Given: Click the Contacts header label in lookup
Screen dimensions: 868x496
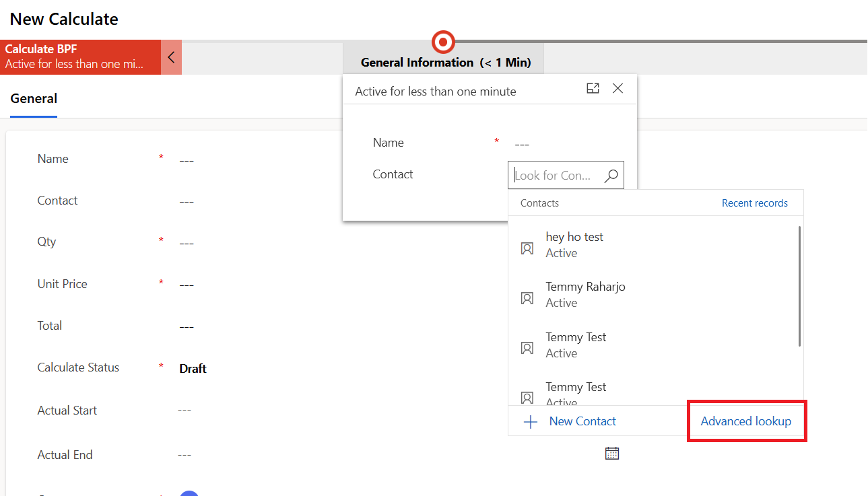Looking at the screenshot, I should click(539, 203).
